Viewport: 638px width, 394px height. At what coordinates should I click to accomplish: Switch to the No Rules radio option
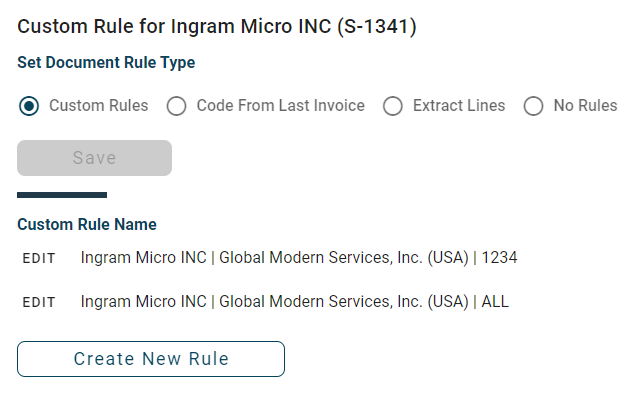click(533, 106)
